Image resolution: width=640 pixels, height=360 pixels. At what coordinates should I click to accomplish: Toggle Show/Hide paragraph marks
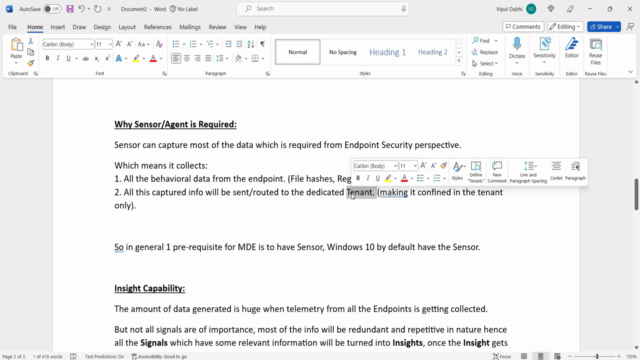point(262,44)
